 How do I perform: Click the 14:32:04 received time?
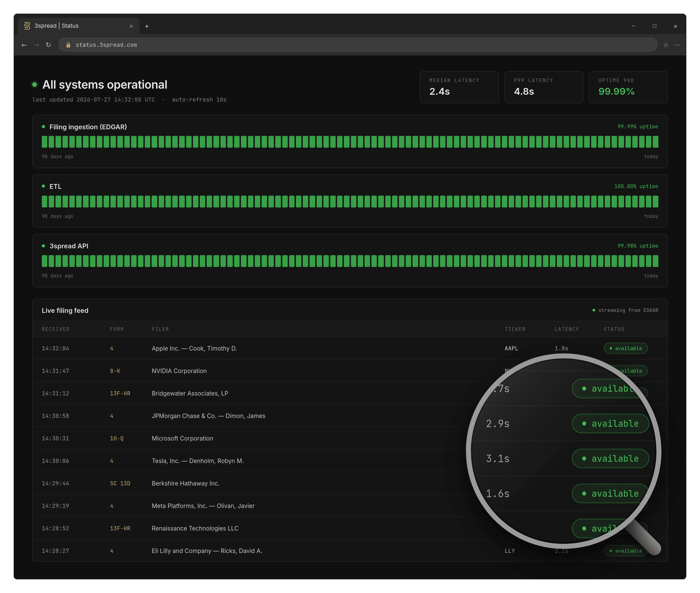pyautogui.click(x=55, y=349)
